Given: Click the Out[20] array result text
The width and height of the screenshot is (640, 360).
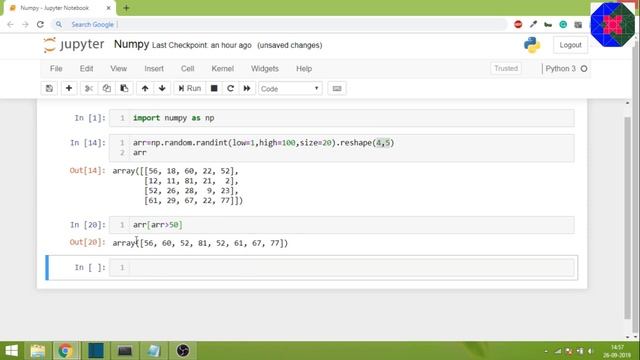Looking at the screenshot, I should [x=200, y=243].
